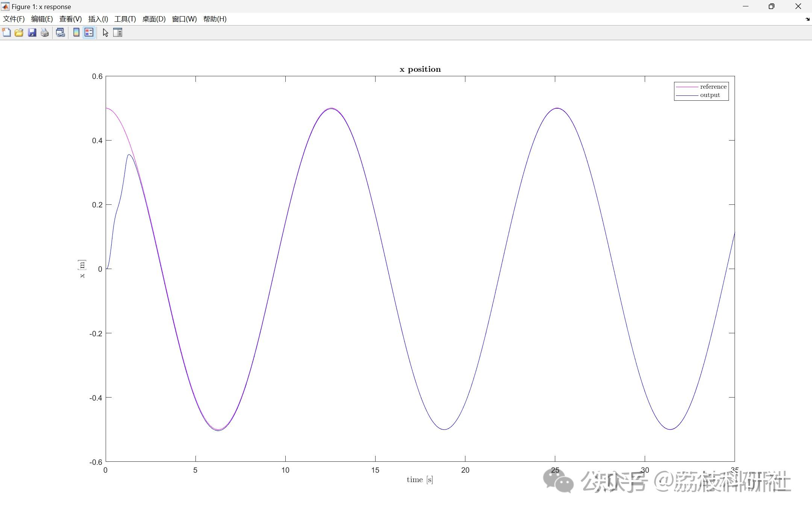Open the Property Inspector toolbar icon
The height and width of the screenshot is (514, 812).
coord(118,33)
